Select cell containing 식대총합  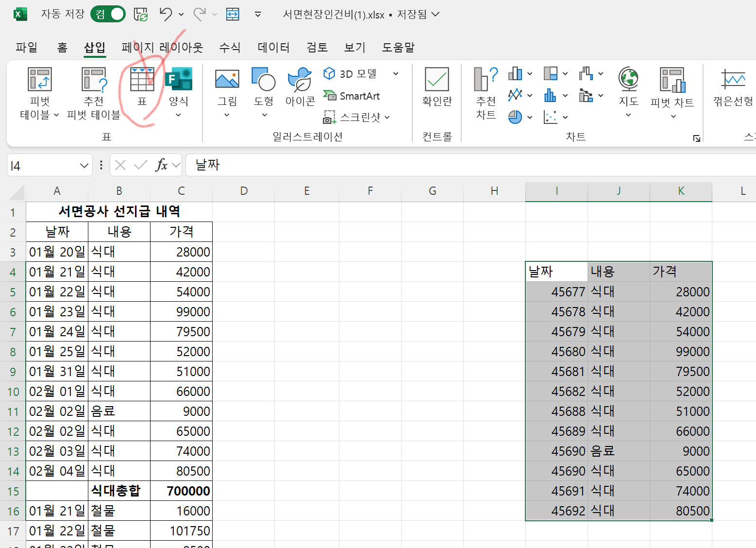coord(119,491)
